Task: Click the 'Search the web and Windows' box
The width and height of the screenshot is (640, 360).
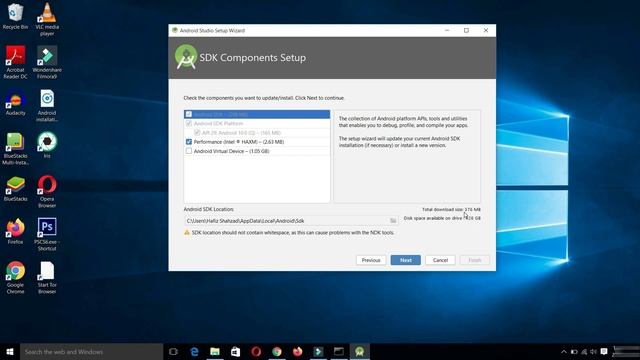Action: click(91, 351)
